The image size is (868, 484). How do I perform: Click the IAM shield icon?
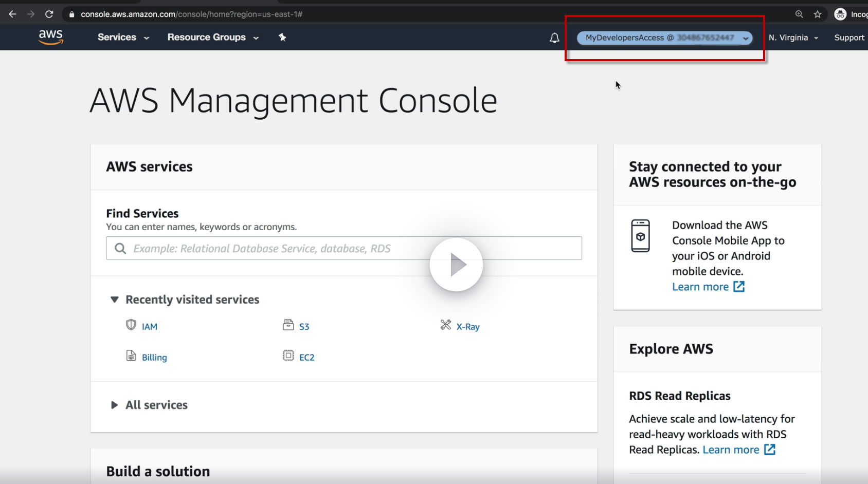[x=131, y=325]
